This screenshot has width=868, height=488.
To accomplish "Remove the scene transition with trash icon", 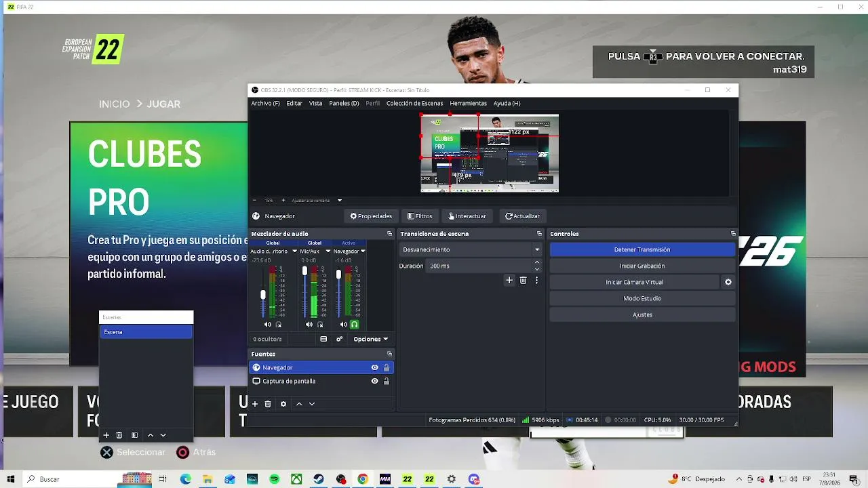I will [x=523, y=280].
